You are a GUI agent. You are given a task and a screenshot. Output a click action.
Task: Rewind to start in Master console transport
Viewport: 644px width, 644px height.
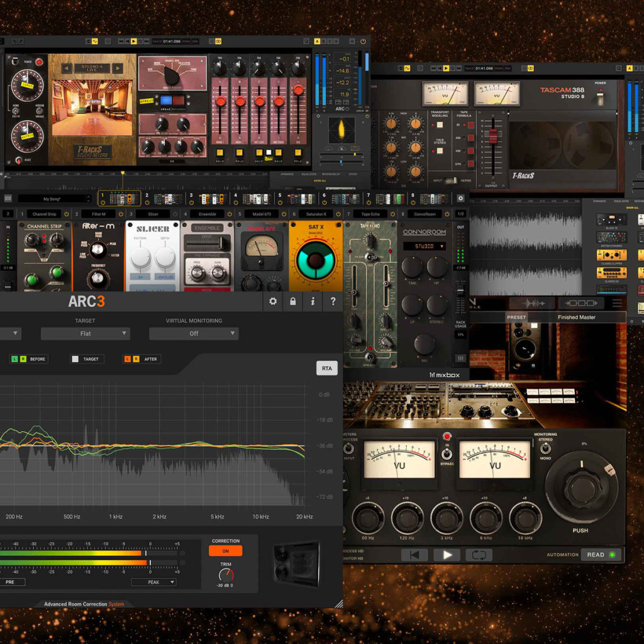[414, 555]
